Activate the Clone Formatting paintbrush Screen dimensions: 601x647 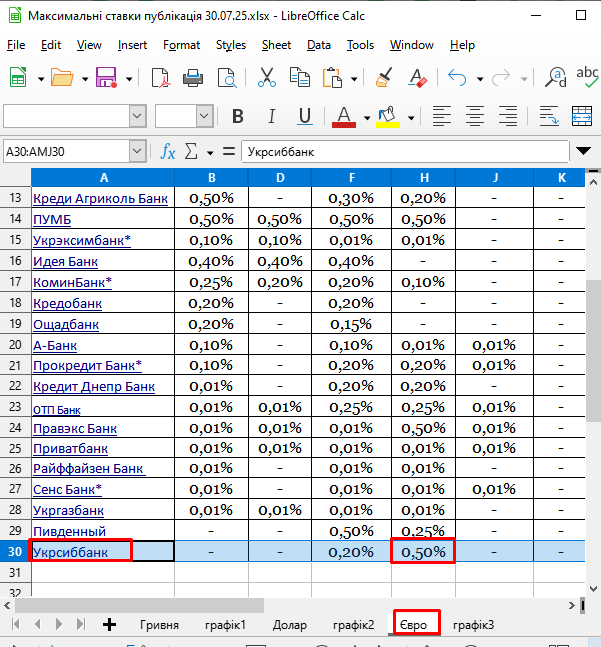(384, 78)
